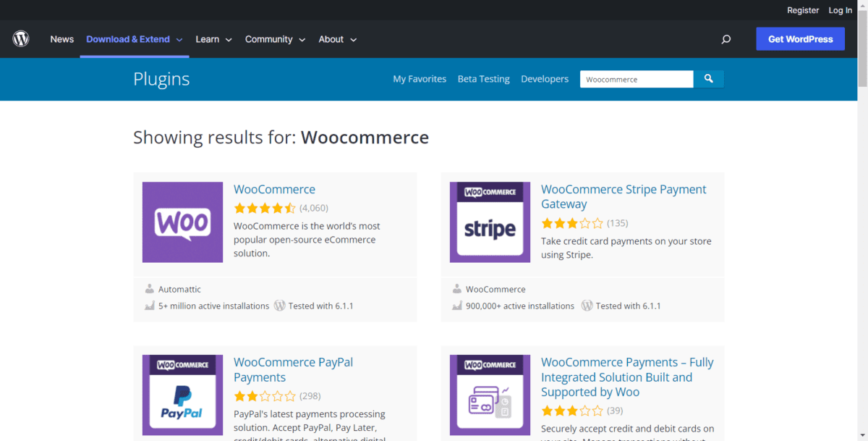The image size is (868, 441).
Task: Focus the plugin search field containing Woocommerce
Action: pyautogui.click(x=637, y=79)
